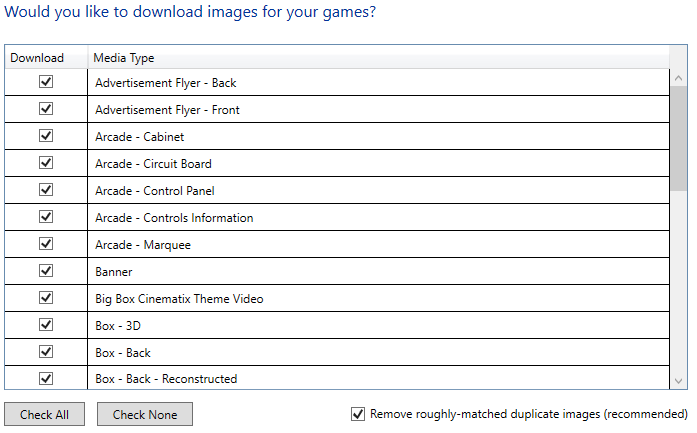
Task: Toggle Arcade - Circuit Board checkbox
Action: tap(46, 163)
